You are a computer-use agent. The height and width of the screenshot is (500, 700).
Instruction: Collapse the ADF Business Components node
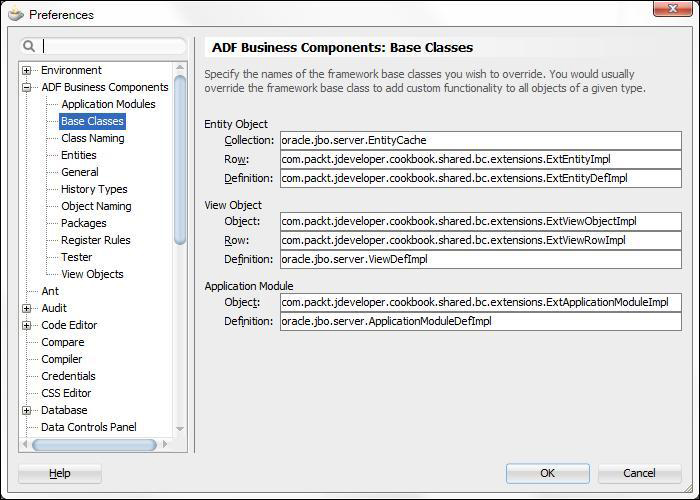point(27,88)
